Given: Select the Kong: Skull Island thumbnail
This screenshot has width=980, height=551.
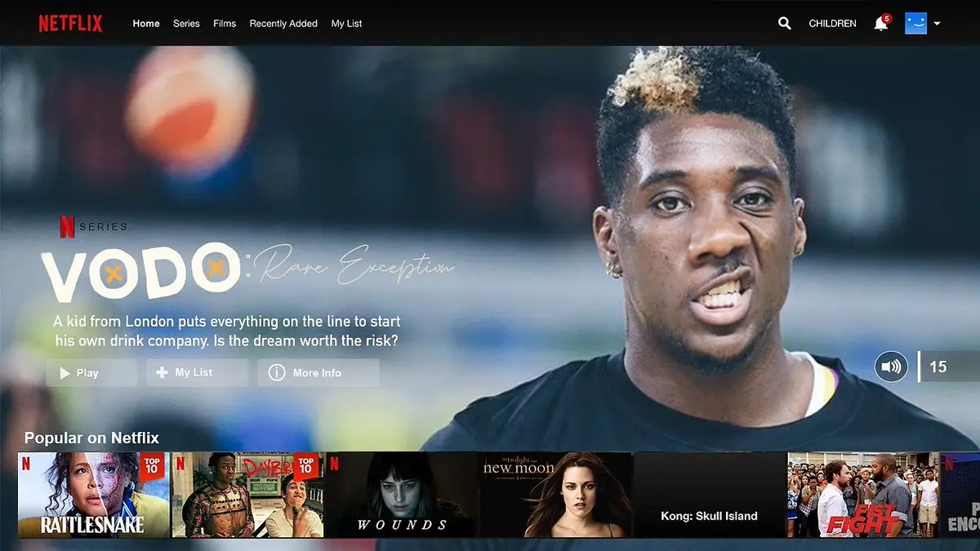Looking at the screenshot, I should pos(709,493).
